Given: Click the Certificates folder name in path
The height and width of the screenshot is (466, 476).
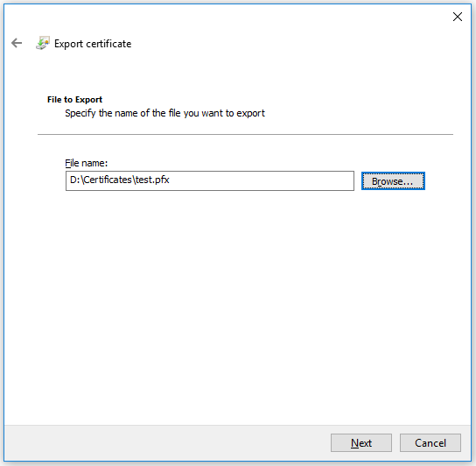Looking at the screenshot, I should tap(108, 180).
